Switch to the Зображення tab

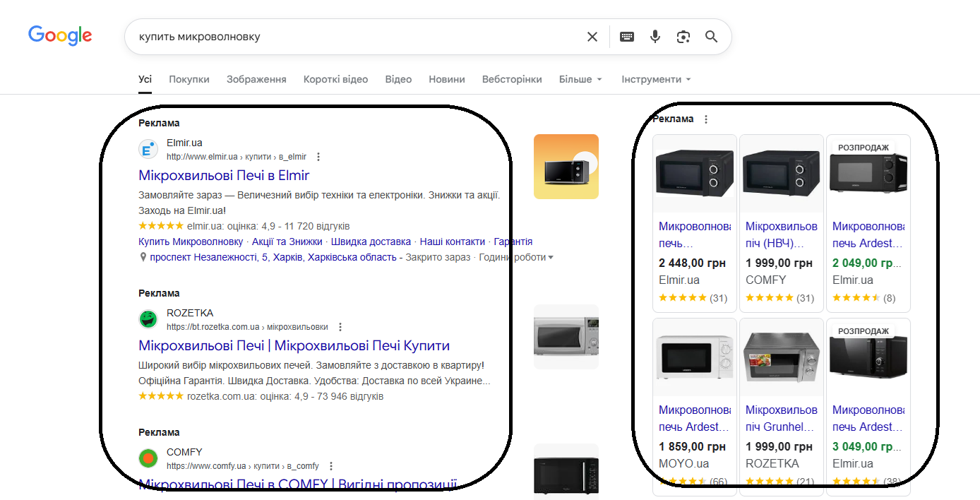(256, 79)
